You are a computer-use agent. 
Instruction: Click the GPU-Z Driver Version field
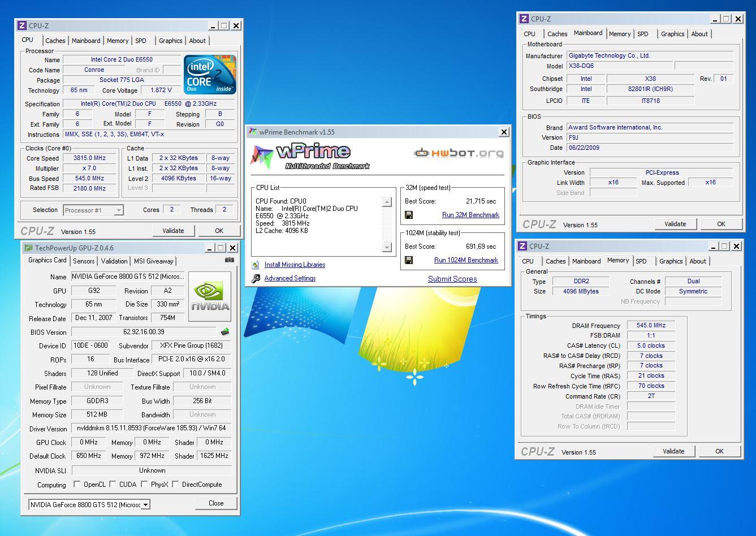[152, 429]
